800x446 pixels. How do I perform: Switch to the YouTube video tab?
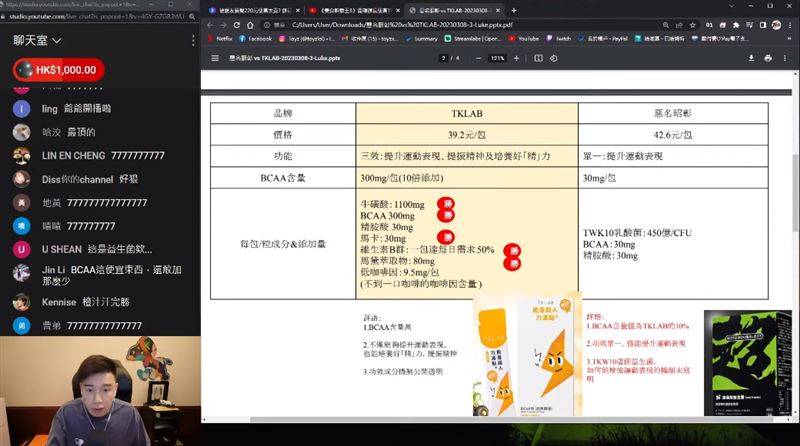(354, 10)
